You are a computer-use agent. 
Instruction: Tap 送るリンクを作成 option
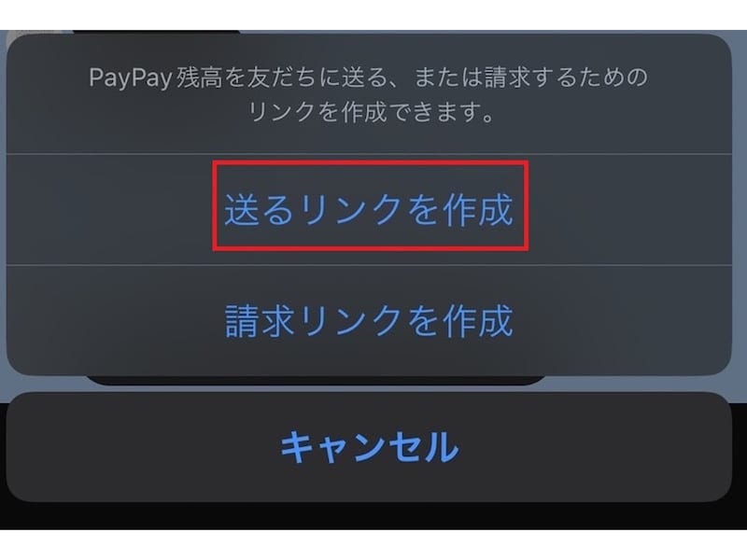(369, 209)
